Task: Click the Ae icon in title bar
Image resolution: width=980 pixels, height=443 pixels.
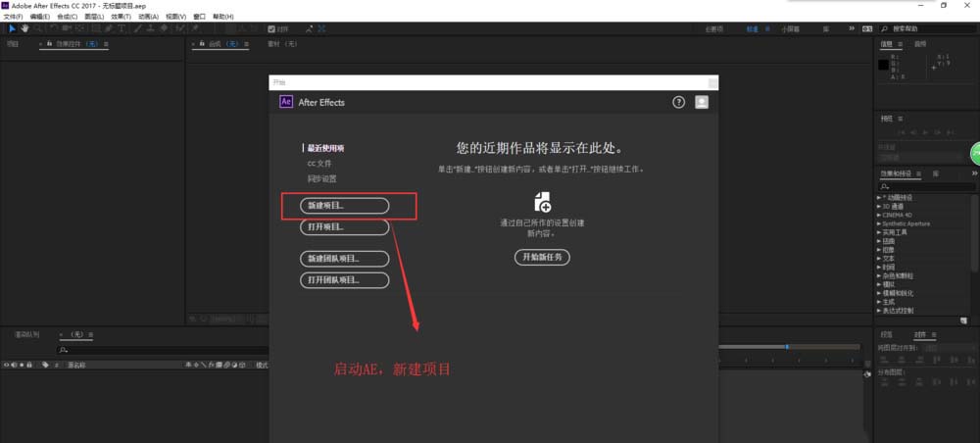Action: click(5, 5)
